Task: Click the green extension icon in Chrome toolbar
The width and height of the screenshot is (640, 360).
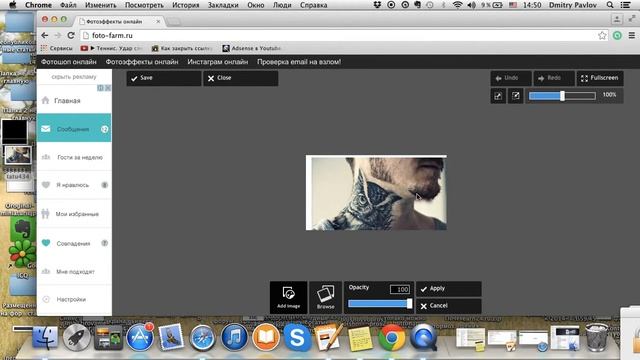Action: tap(617, 36)
